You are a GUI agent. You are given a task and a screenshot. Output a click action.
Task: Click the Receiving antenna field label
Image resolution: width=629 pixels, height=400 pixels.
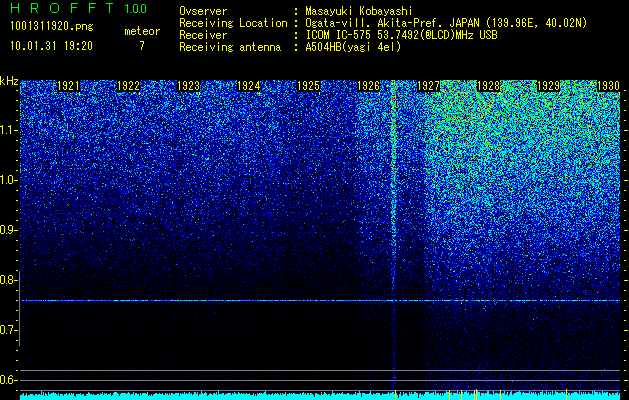point(230,47)
